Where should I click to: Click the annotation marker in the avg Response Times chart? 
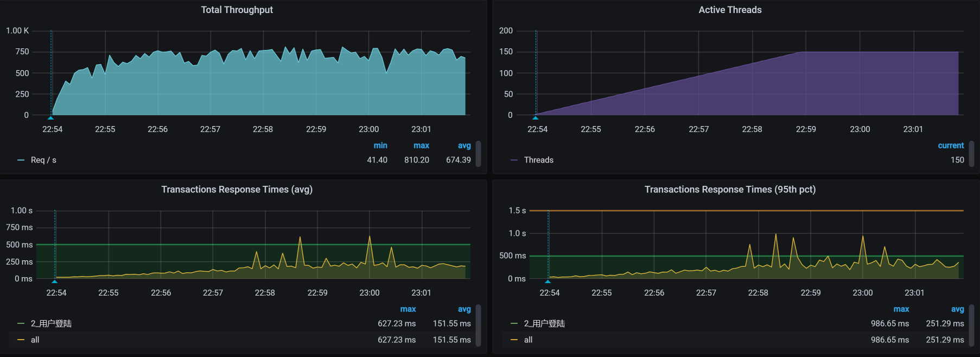pyautogui.click(x=55, y=281)
